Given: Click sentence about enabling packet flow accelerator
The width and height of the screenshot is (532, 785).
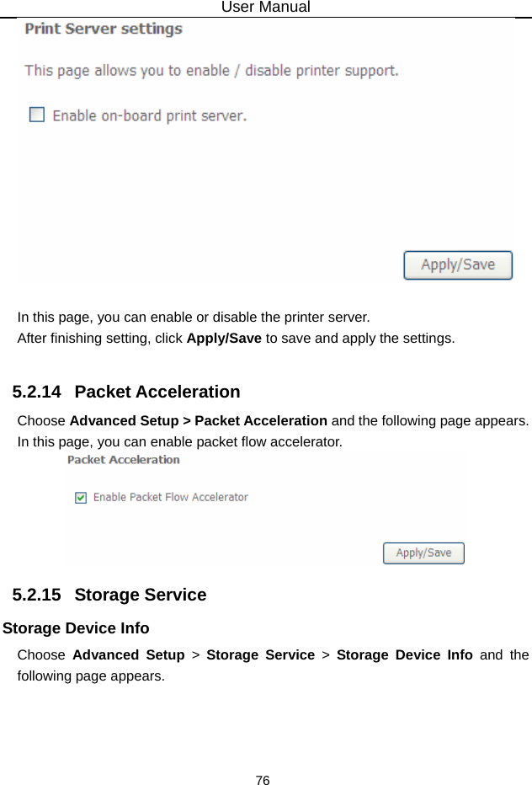Looking at the screenshot, I should point(180,441).
